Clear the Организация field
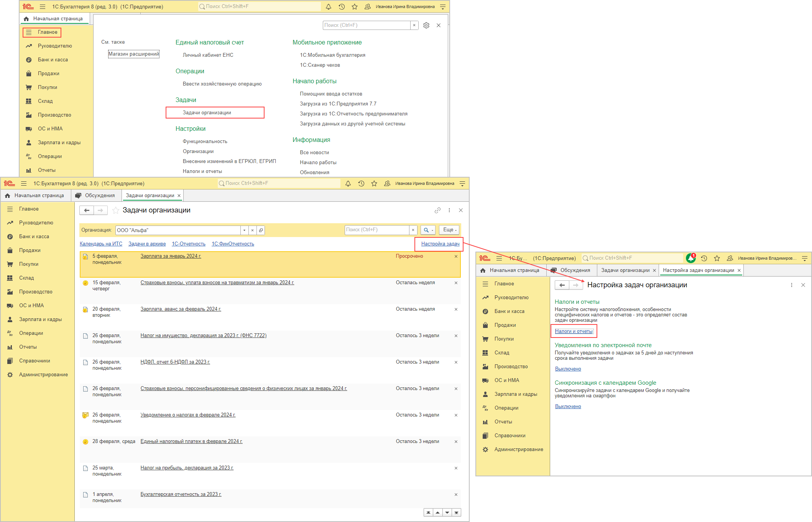812x522 pixels. click(x=252, y=230)
